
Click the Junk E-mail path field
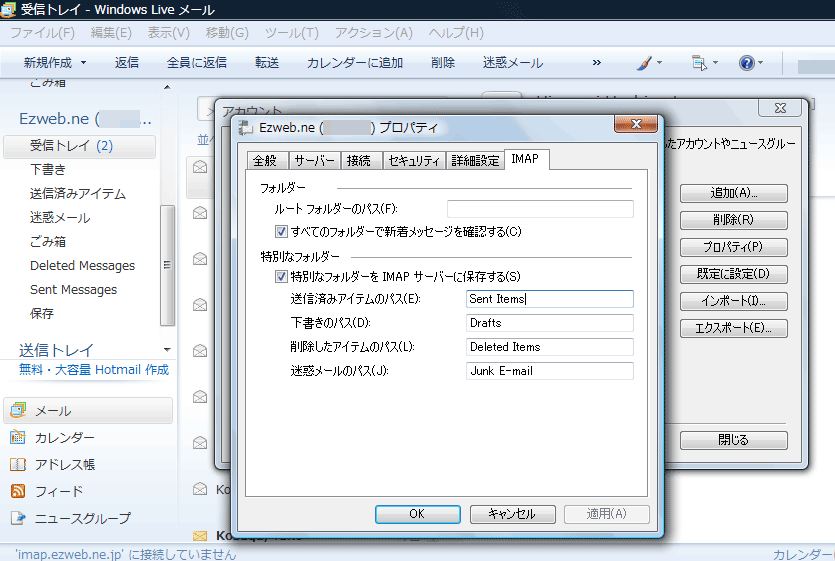coord(550,371)
